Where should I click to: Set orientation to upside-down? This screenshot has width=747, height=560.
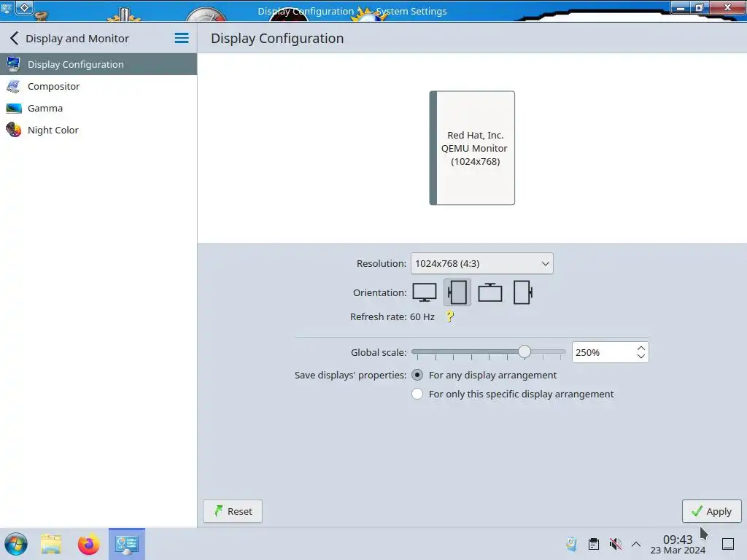click(x=489, y=292)
